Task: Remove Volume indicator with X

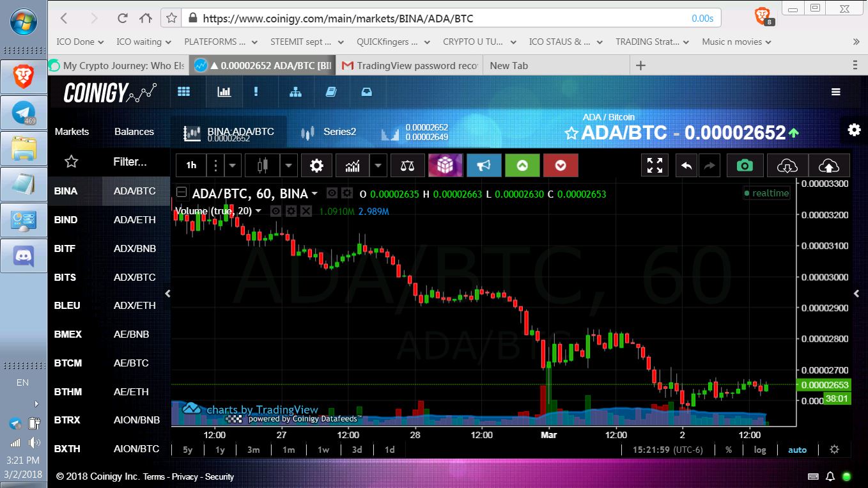Action: coord(306,210)
